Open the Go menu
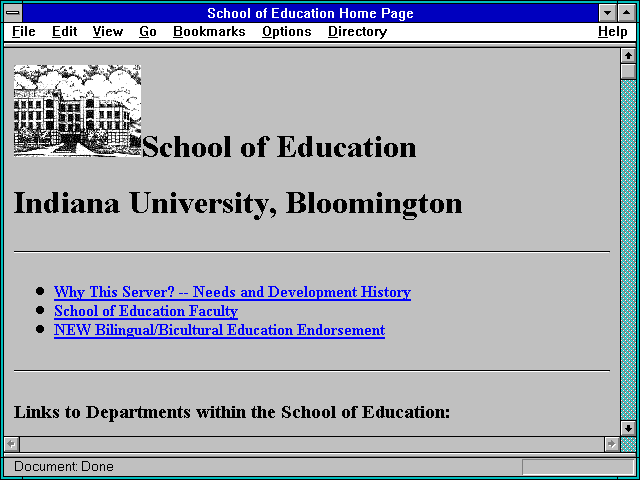Screen dimensions: 640x480 tap(147, 31)
